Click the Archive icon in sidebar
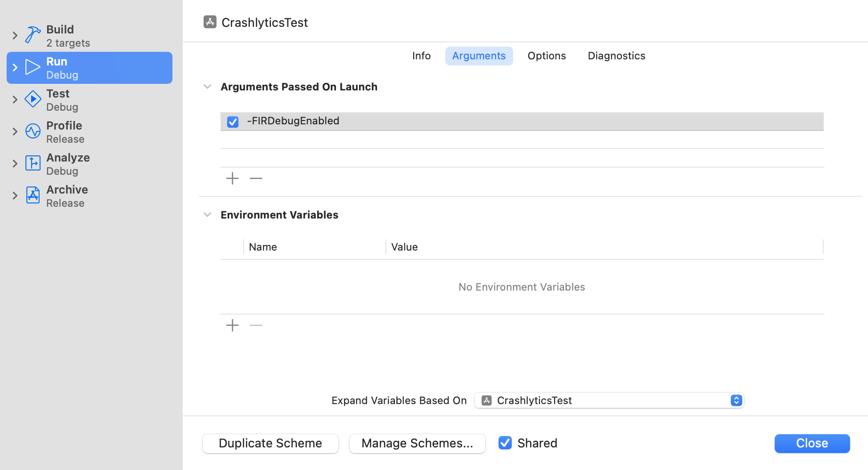Viewport: 868px width, 470px height. (33, 195)
